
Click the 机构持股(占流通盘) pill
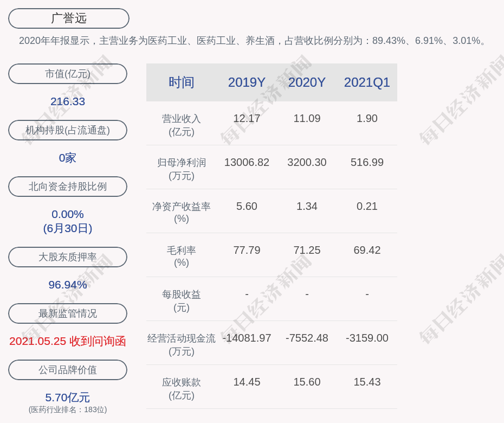click(68, 130)
